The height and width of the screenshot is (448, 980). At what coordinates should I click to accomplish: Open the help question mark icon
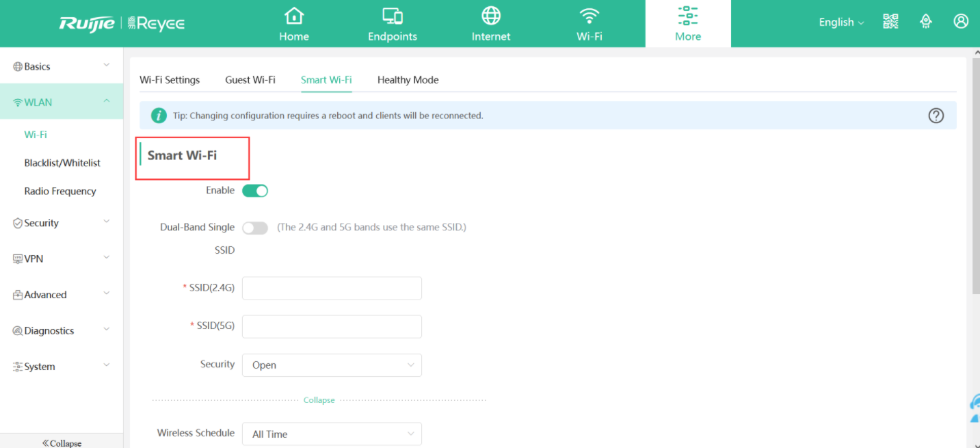(936, 116)
